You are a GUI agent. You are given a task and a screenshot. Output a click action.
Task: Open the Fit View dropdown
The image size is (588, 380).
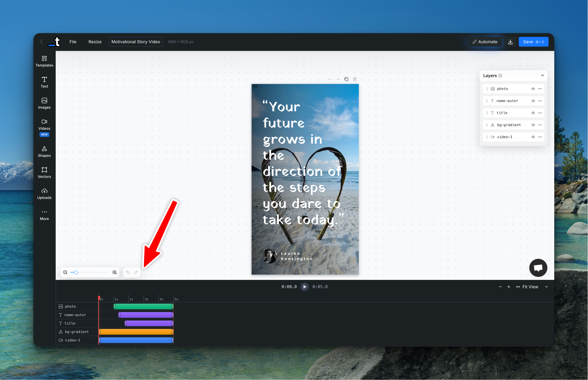coord(546,287)
